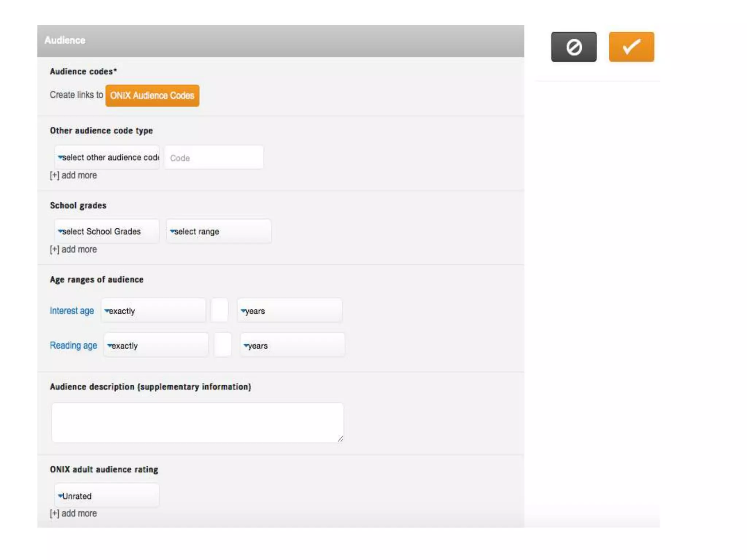Open Reading age years unit dropdown
747x560 pixels.
coord(293,345)
